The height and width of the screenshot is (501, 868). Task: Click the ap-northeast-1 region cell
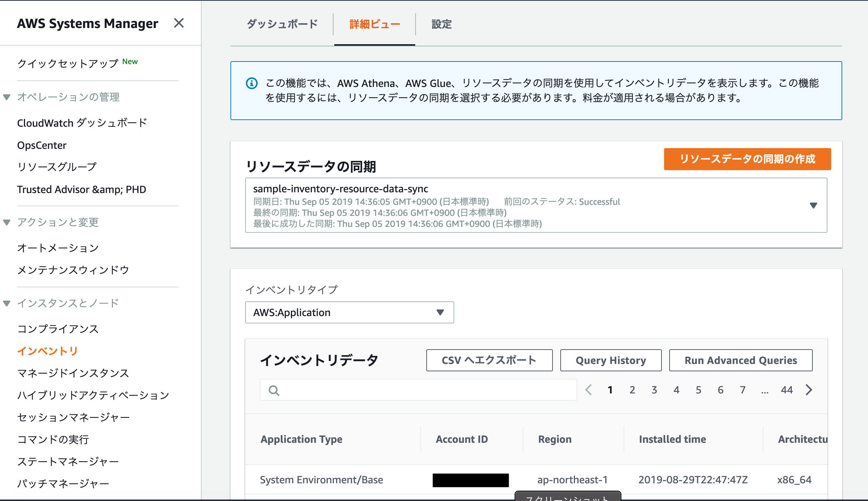(572, 480)
